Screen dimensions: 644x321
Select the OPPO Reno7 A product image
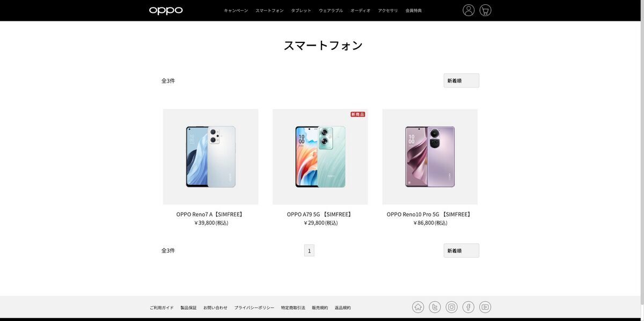[x=210, y=157]
